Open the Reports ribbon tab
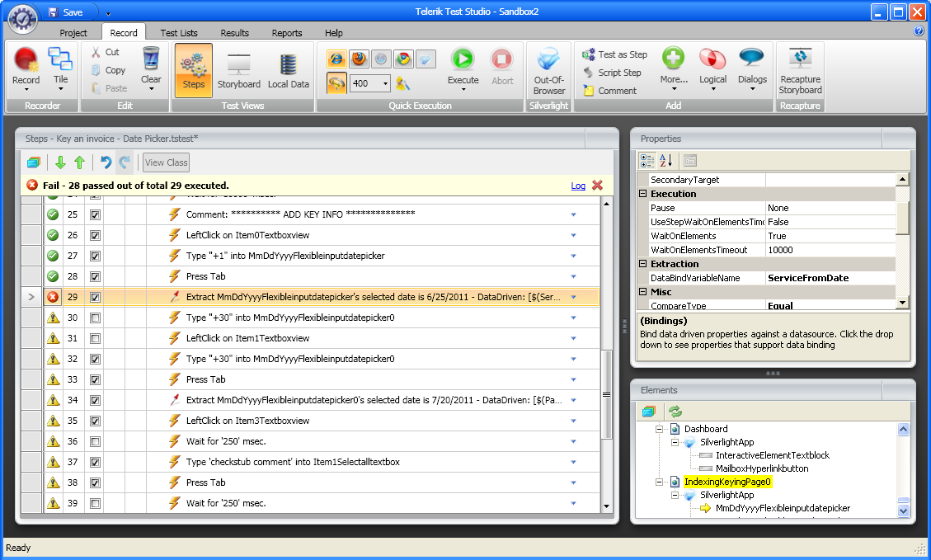 click(x=287, y=33)
